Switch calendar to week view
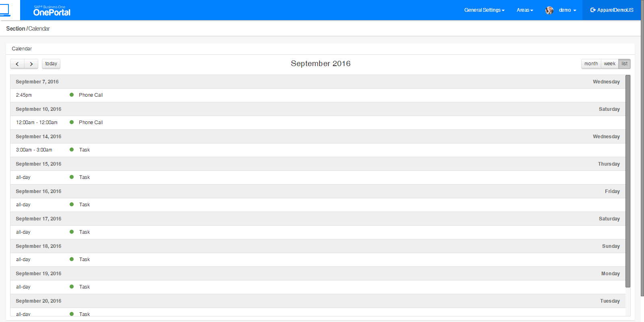Screen dimensions: 644x322 point(609,64)
